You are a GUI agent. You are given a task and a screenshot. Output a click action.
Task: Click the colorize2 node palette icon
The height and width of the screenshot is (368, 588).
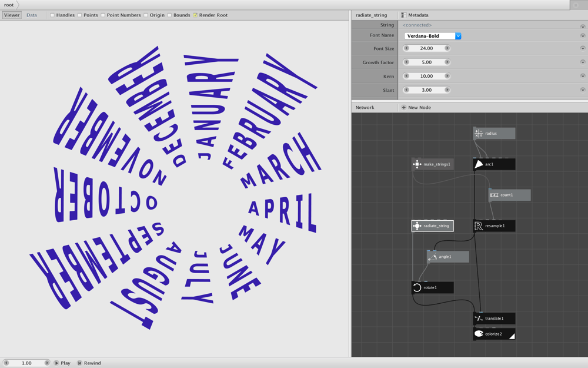(x=479, y=334)
